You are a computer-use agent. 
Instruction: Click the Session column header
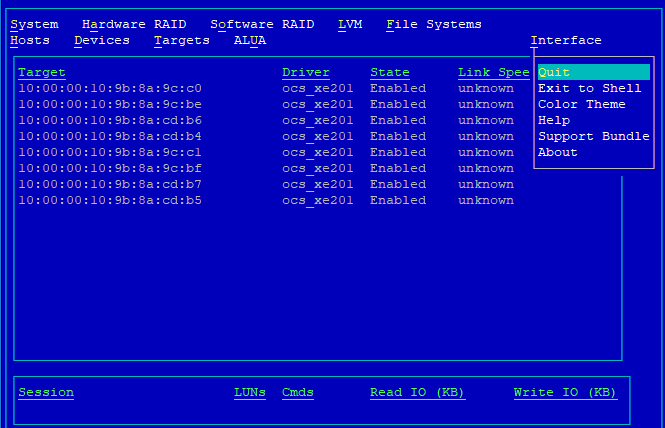coord(46,392)
